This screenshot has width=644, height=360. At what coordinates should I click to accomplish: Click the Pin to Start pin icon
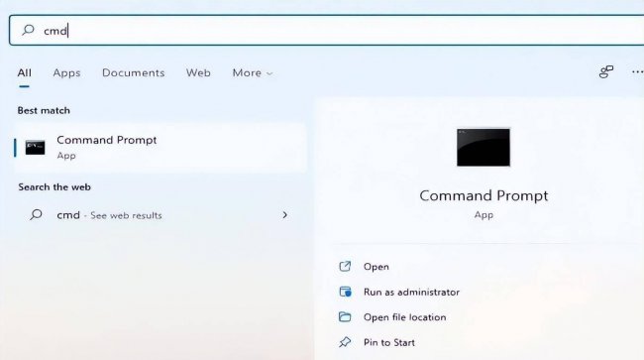(x=345, y=342)
